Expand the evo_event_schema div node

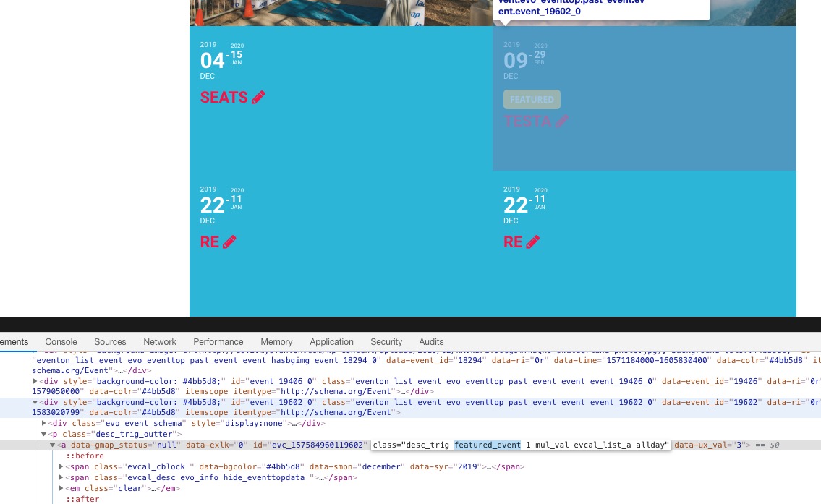pos(44,423)
